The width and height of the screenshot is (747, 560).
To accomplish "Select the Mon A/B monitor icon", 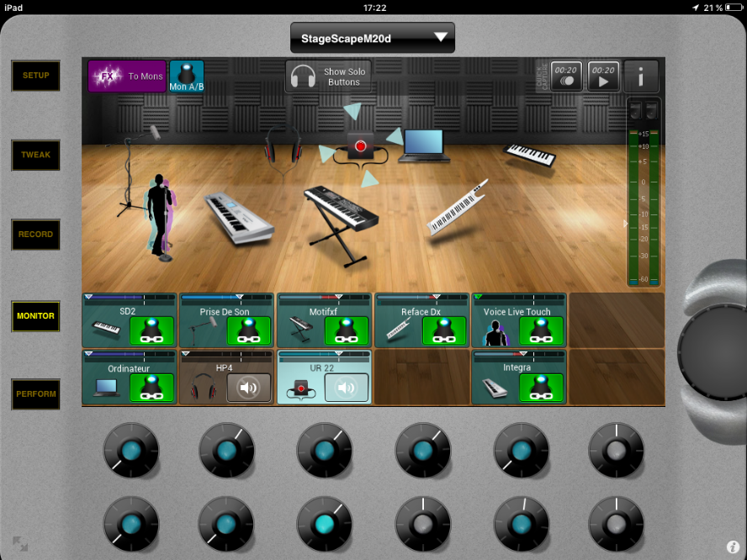I will 186,76.
